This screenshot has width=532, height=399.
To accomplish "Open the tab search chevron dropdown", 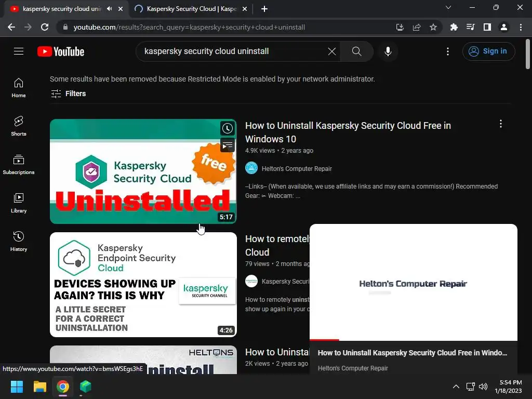I will (448, 7).
